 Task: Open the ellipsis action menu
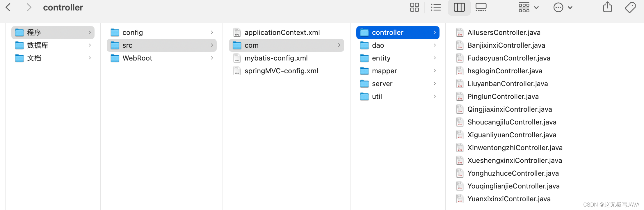tap(563, 7)
